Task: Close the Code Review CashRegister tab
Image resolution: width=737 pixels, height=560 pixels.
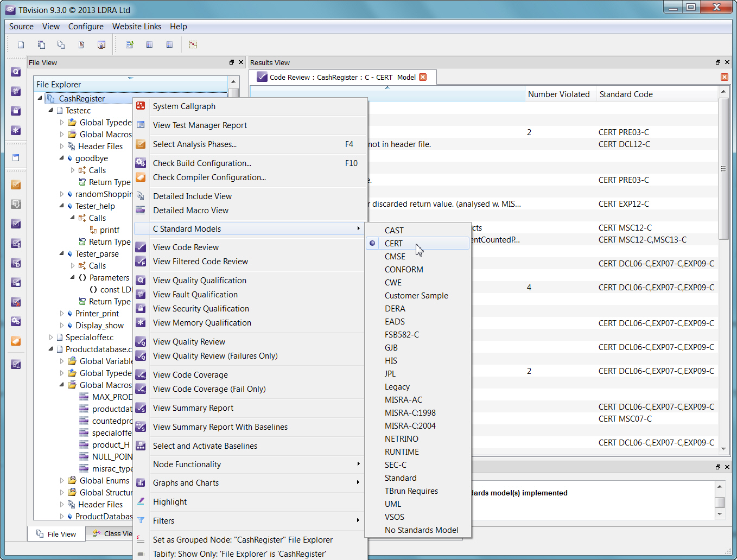Action: (423, 77)
